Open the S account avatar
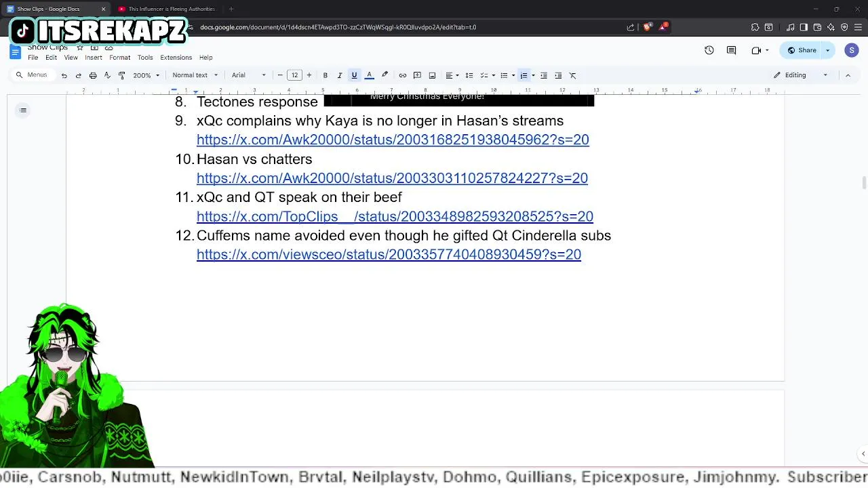 [852, 50]
